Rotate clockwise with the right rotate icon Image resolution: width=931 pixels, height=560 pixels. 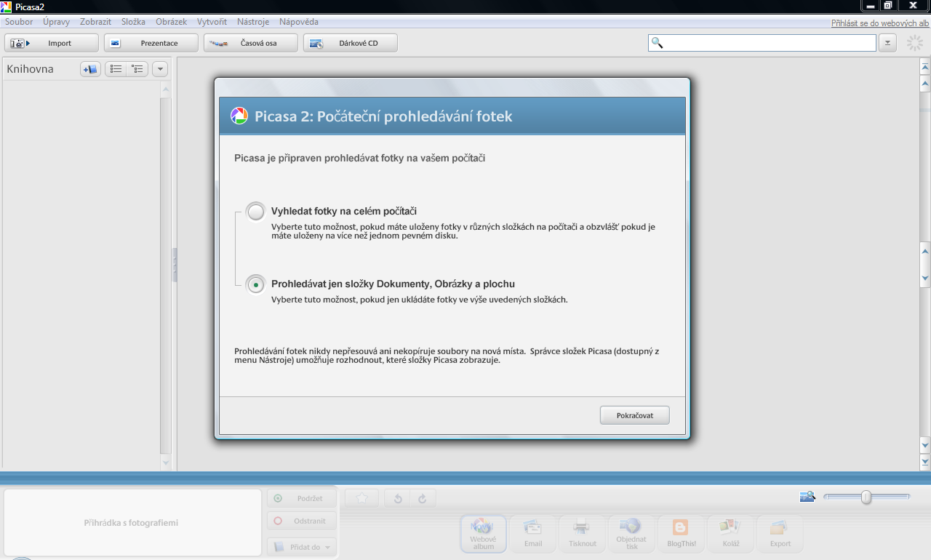point(423,498)
